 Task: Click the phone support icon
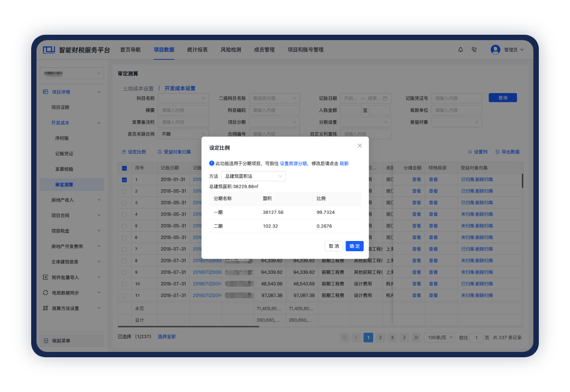(474, 50)
